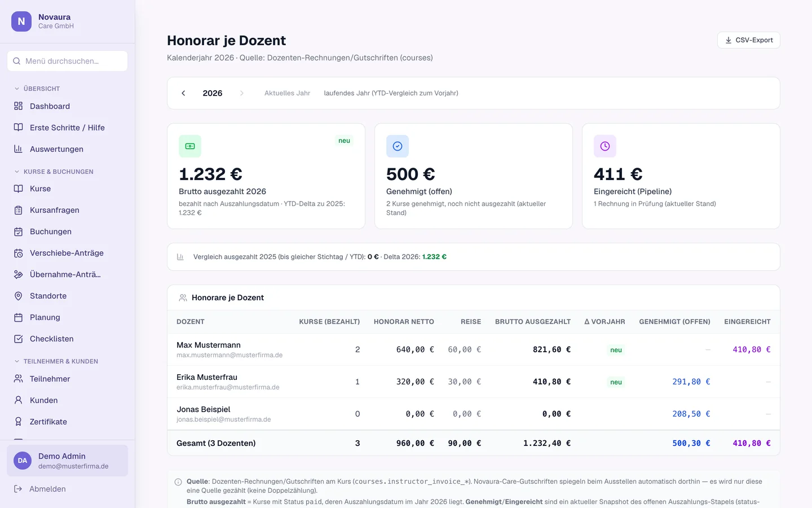
Task: Click the logout arrow icon beside Abmelden
Action: pyautogui.click(x=18, y=489)
